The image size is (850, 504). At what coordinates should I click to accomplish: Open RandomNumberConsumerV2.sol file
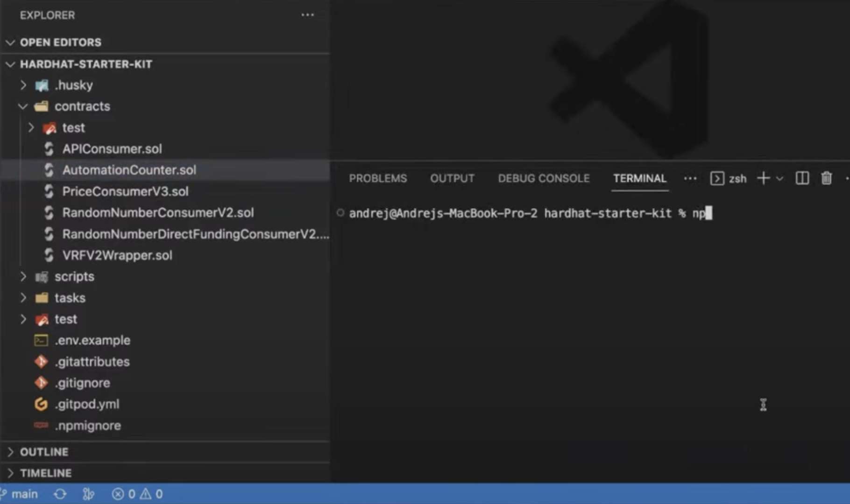pyautogui.click(x=158, y=213)
